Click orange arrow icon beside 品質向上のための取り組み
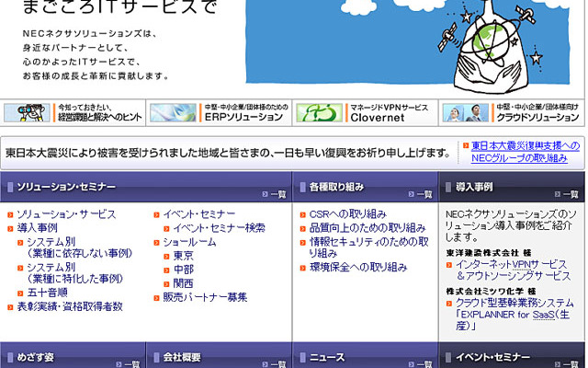This screenshot has width=588, height=368. [x=303, y=229]
